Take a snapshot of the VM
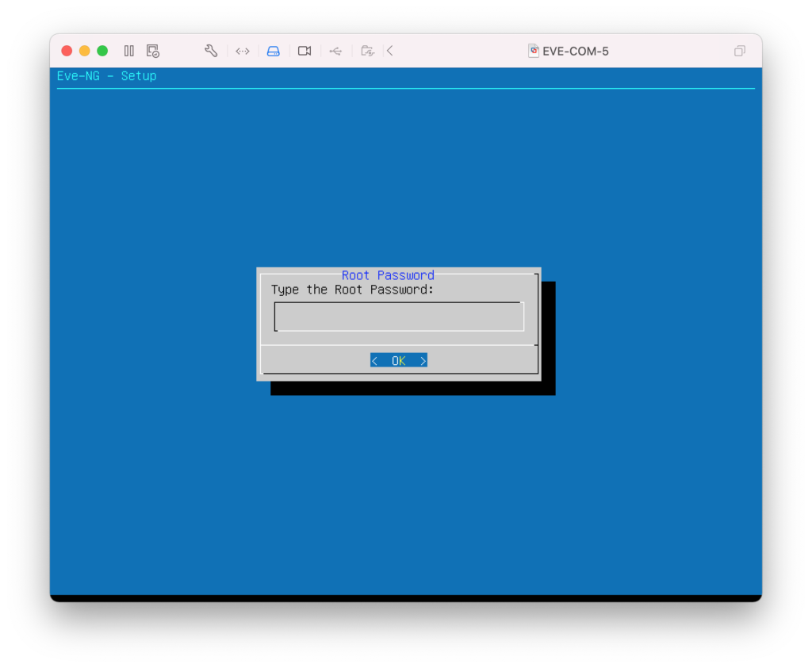The width and height of the screenshot is (812, 668). [x=153, y=51]
